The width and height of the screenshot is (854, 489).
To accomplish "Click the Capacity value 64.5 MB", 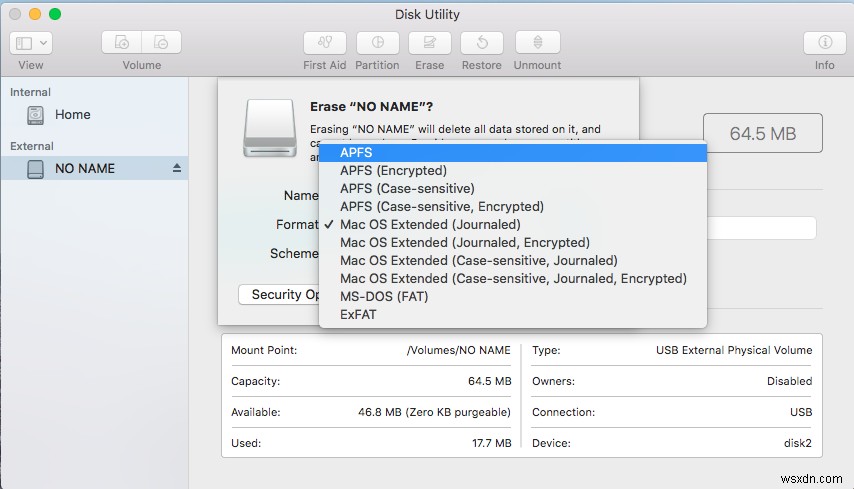I will pos(490,381).
